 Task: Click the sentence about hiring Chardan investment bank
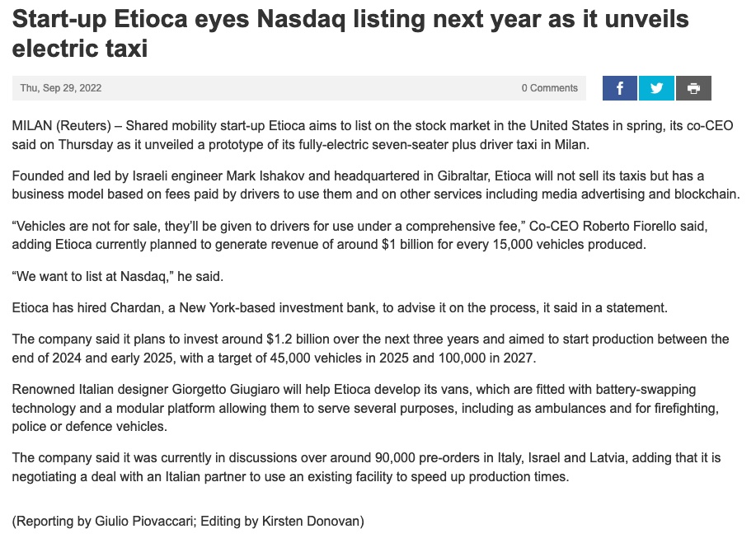pyautogui.click(x=340, y=308)
